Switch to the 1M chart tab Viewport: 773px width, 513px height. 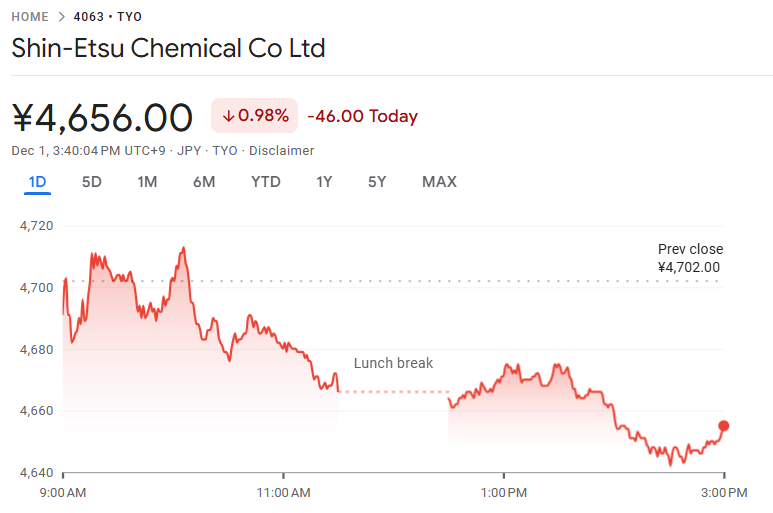pos(147,181)
